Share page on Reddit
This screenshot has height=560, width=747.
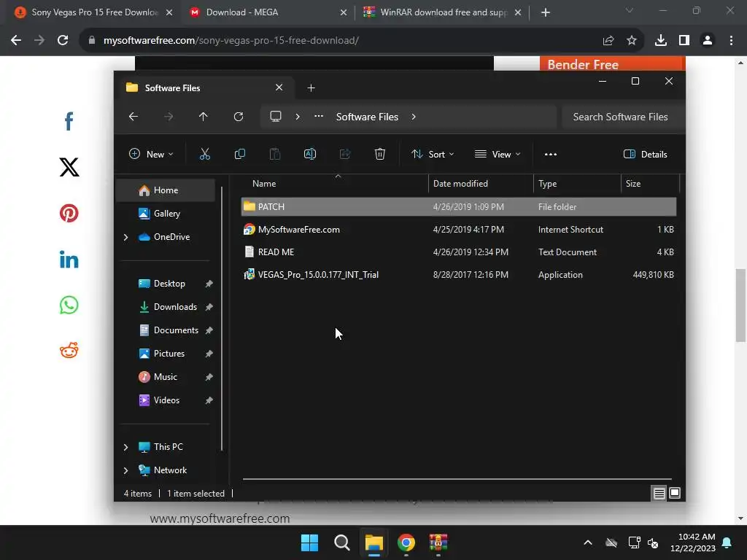pyautogui.click(x=69, y=351)
